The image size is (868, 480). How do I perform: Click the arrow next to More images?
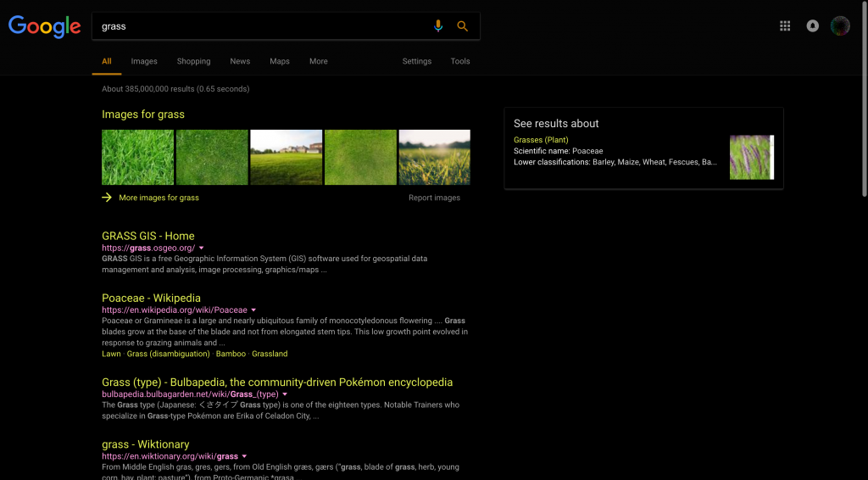[x=107, y=198]
